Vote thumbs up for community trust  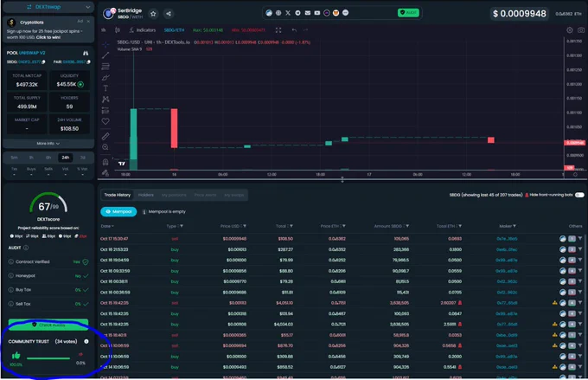click(x=16, y=355)
